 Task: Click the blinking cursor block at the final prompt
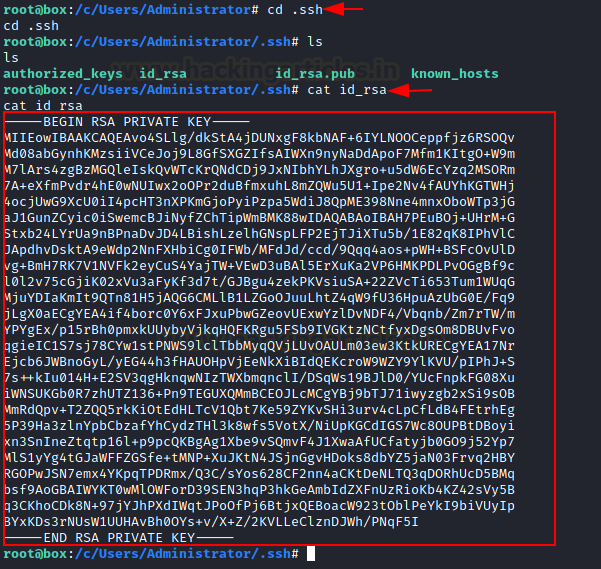(x=311, y=554)
